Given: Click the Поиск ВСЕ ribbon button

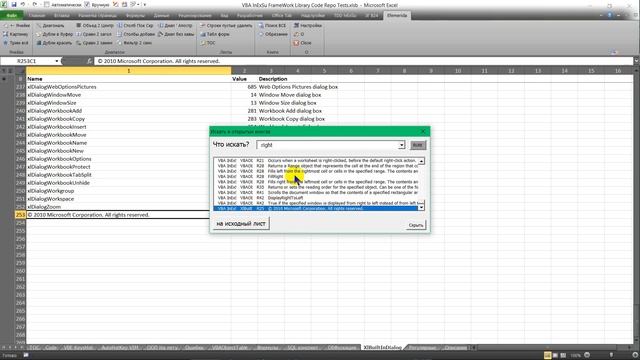Looking at the screenshot, I should click(272, 26).
